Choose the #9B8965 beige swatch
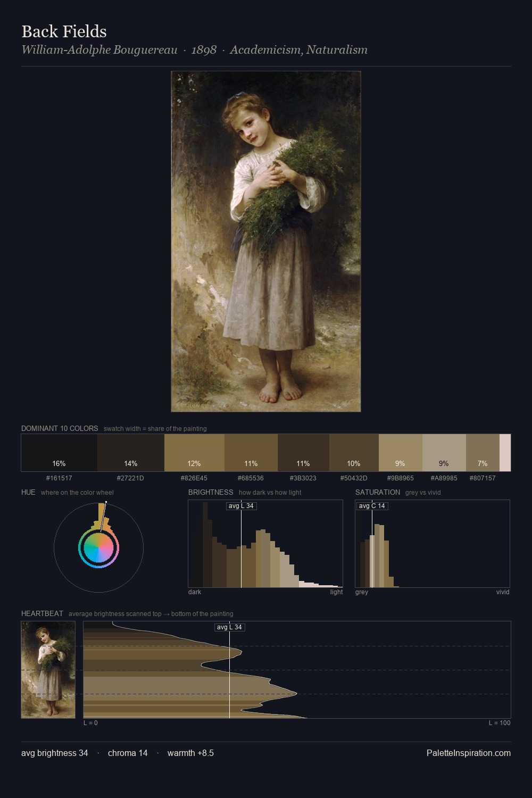Image resolution: width=532 pixels, height=798 pixels. pyautogui.click(x=401, y=453)
